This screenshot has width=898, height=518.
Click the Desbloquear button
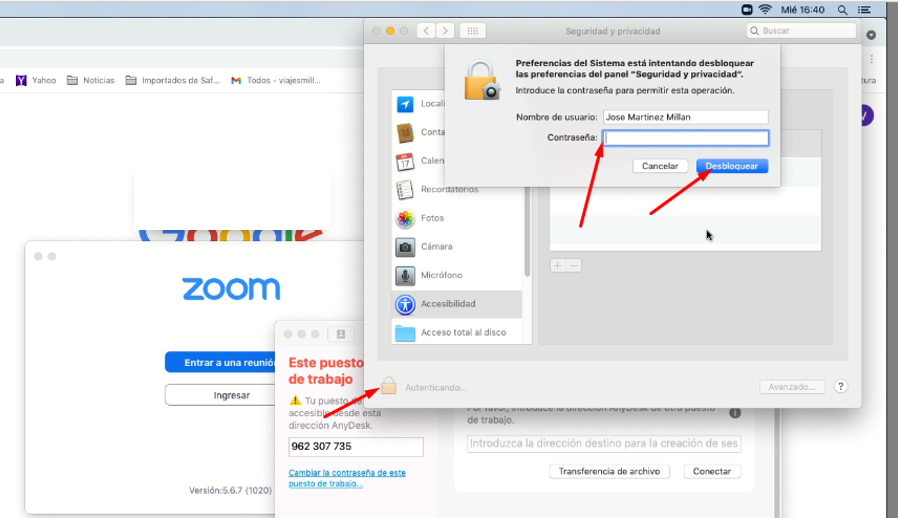pyautogui.click(x=732, y=166)
